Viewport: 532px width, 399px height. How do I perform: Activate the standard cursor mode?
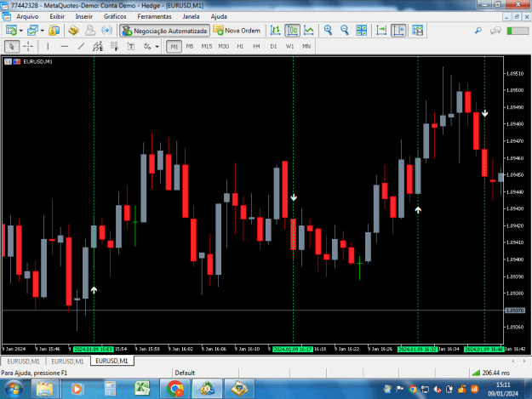(x=12, y=47)
